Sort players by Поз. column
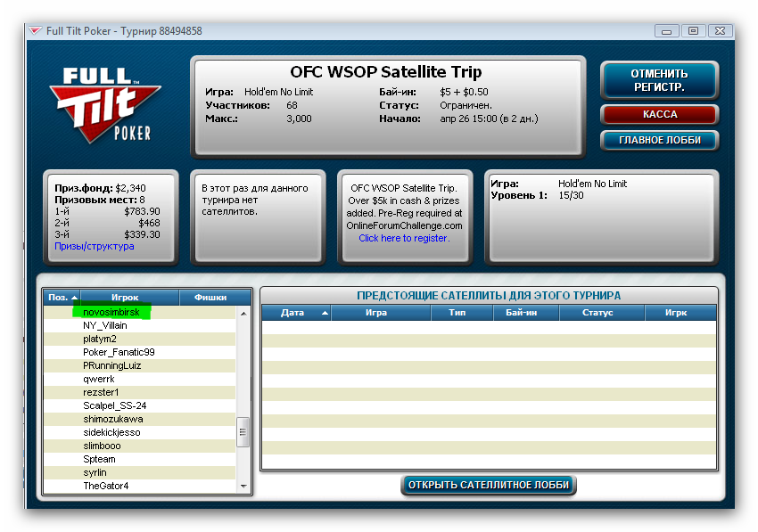The image size is (758, 532). [62, 297]
